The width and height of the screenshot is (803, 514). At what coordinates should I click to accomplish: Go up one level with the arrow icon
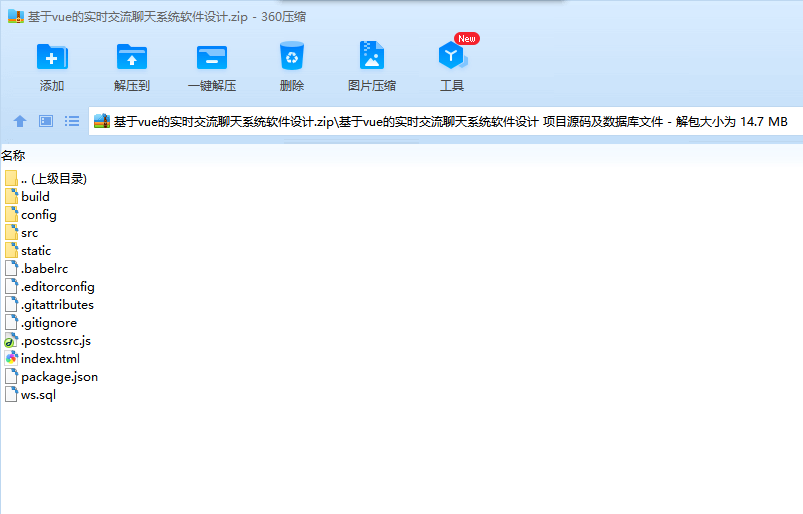pyautogui.click(x=20, y=121)
